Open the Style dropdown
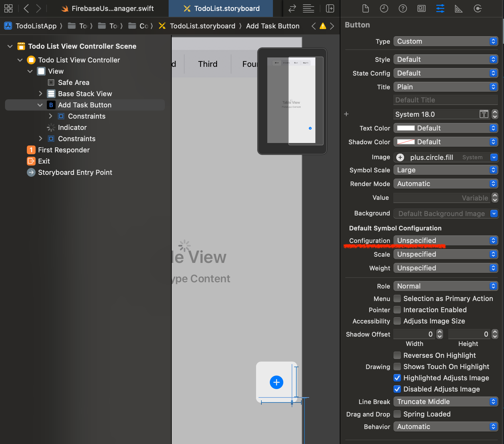The image size is (504, 444). (446, 59)
